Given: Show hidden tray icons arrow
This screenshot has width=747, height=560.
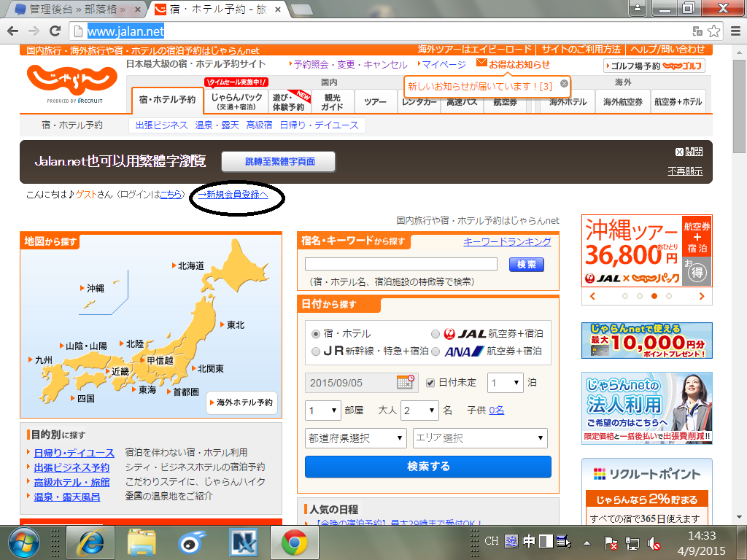Looking at the screenshot, I should (x=587, y=542).
